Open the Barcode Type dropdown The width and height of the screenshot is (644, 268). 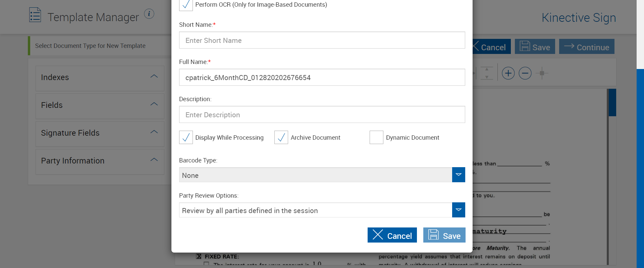point(458,175)
